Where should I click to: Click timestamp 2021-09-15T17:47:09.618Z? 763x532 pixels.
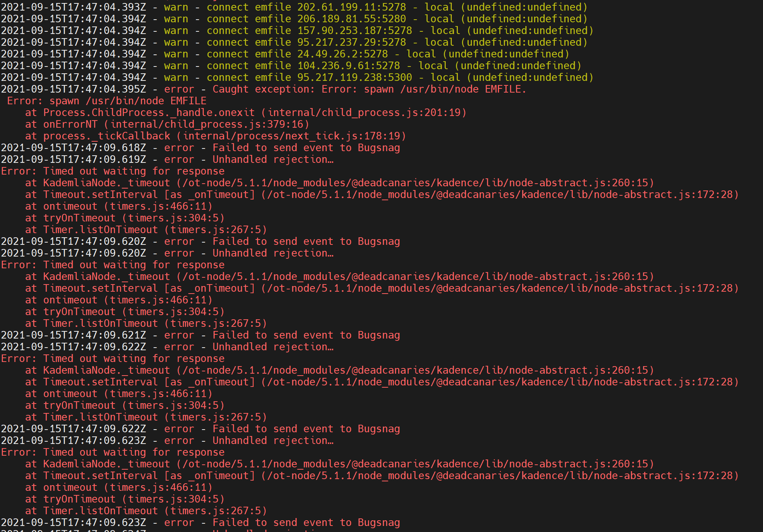pyautogui.click(x=73, y=148)
